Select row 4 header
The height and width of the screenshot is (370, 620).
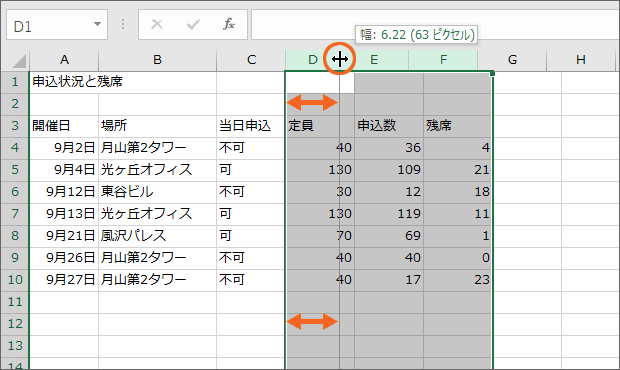(x=15, y=148)
